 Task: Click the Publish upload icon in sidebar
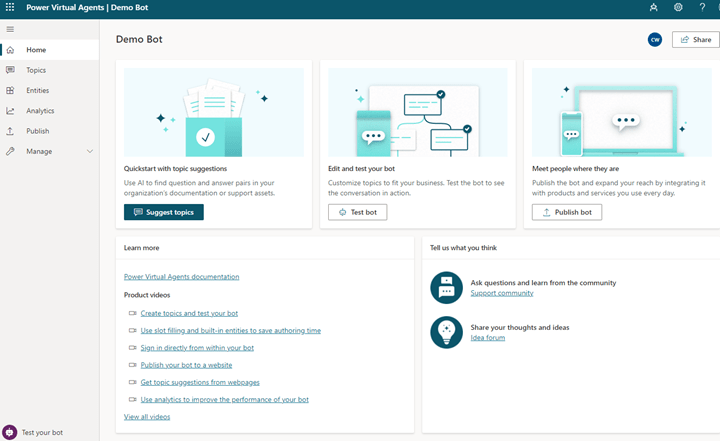coord(10,131)
